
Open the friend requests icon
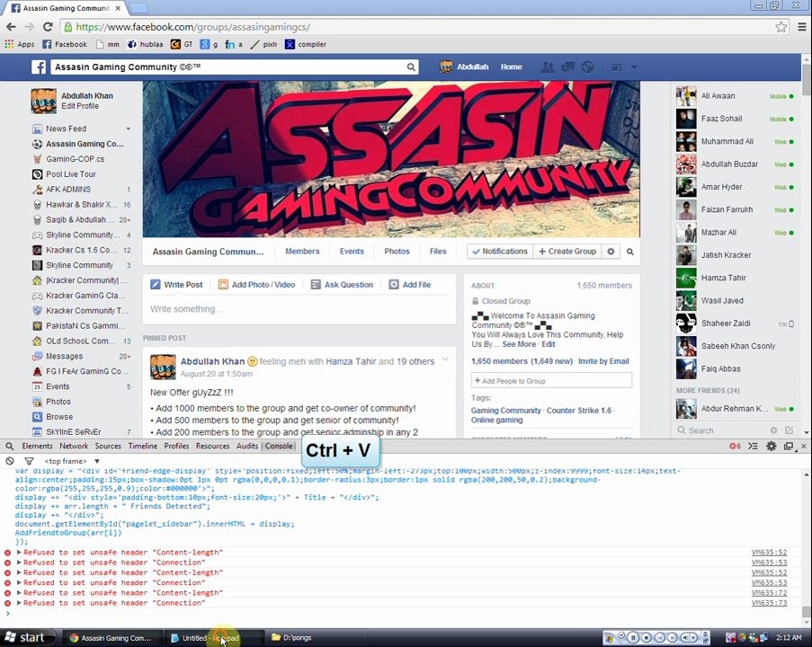(x=548, y=66)
